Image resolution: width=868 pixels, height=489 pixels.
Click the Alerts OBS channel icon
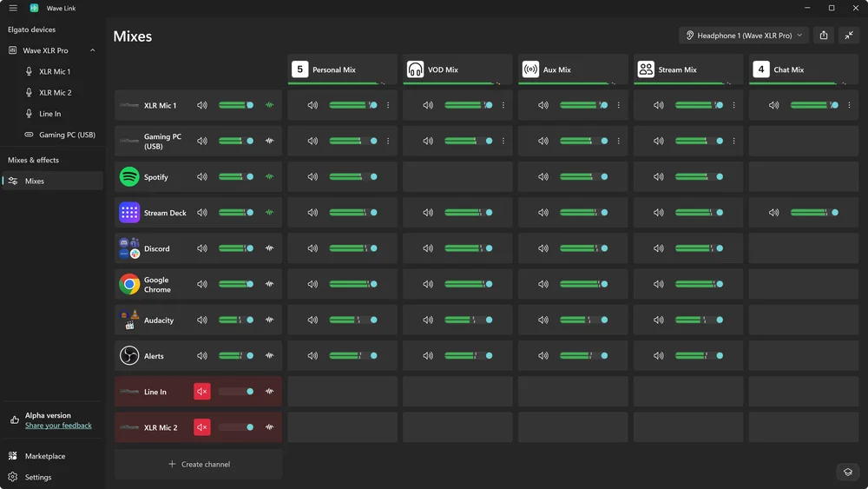pyautogui.click(x=129, y=356)
